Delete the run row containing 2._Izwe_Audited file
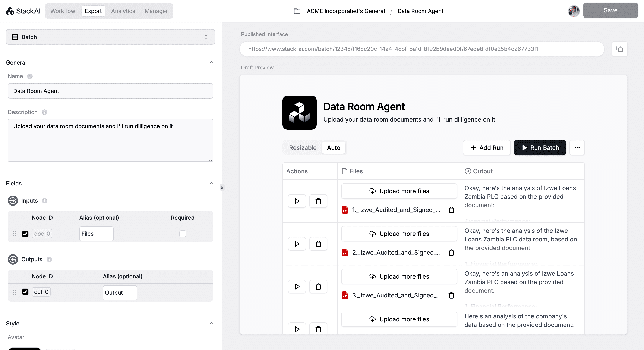The height and width of the screenshot is (350, 644). point(318,244)
